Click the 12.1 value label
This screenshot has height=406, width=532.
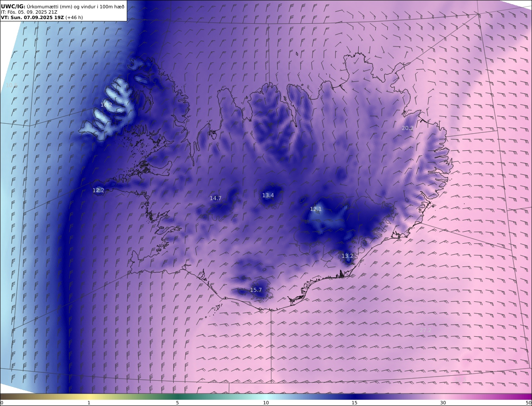(316, 209)
